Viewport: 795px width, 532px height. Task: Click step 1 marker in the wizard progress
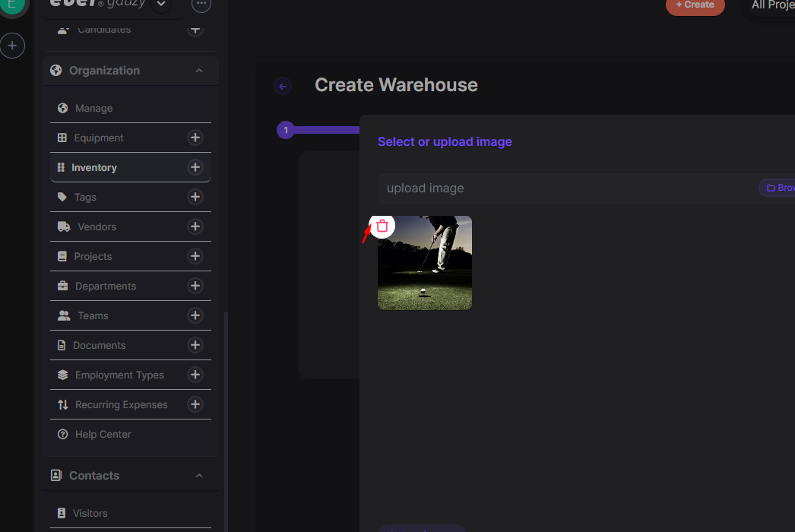pyautogui.click(x=286, y=130)
